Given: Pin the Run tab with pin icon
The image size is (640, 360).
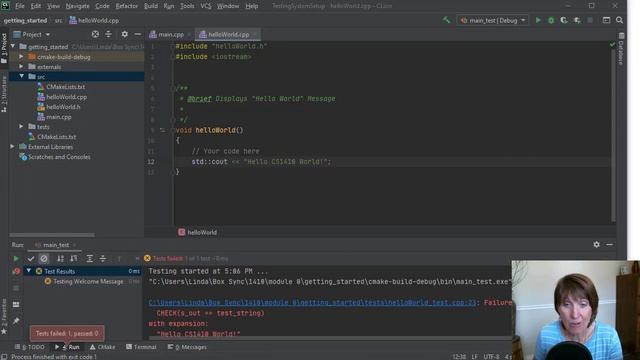Looking at the screenshot, I should pos(16,321).
